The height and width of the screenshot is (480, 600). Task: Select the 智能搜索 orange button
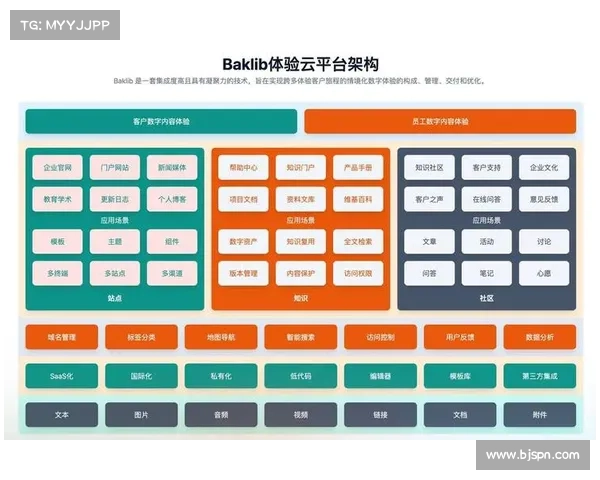click(x=301, y=337)
